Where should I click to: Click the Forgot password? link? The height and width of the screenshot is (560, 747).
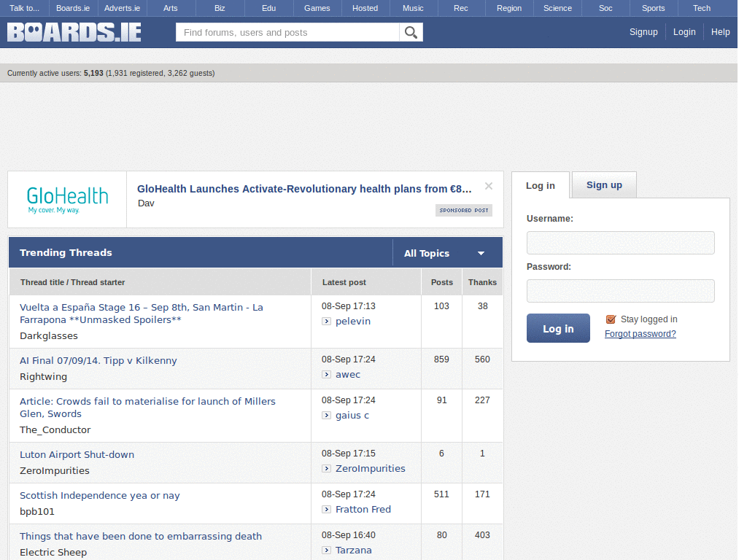tap(640, 334)
